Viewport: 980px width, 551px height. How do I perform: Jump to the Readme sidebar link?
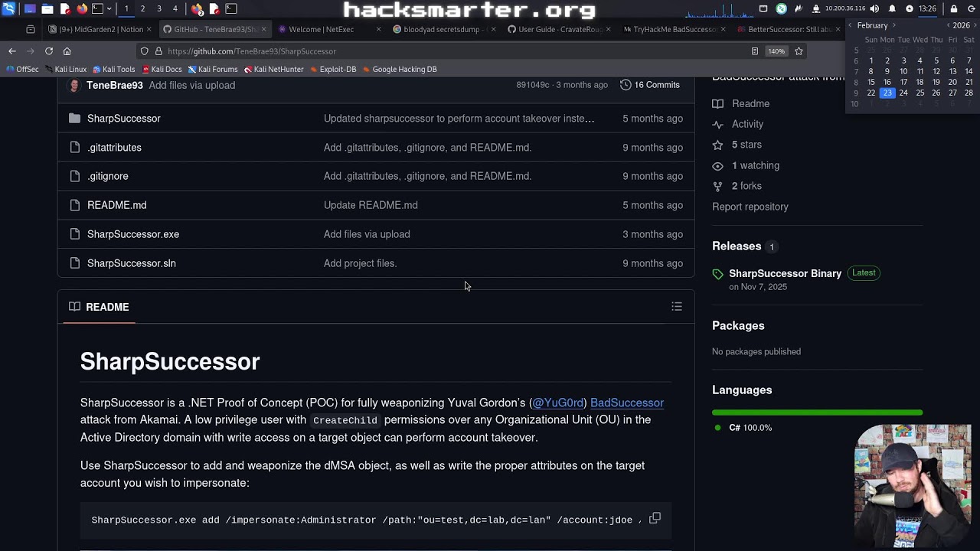coord(741,104)
